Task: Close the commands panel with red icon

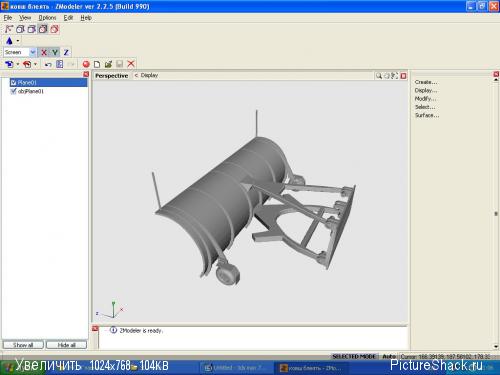Action: click(x=496, y=74)
